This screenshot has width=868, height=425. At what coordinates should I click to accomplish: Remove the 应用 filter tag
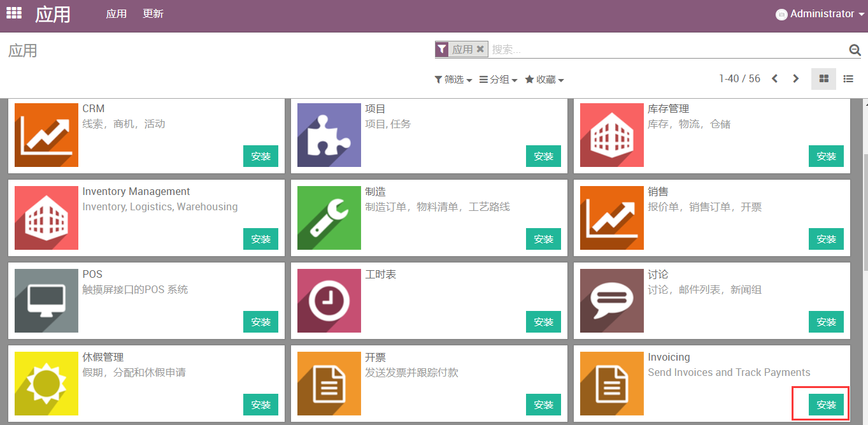tap(480, 49)
